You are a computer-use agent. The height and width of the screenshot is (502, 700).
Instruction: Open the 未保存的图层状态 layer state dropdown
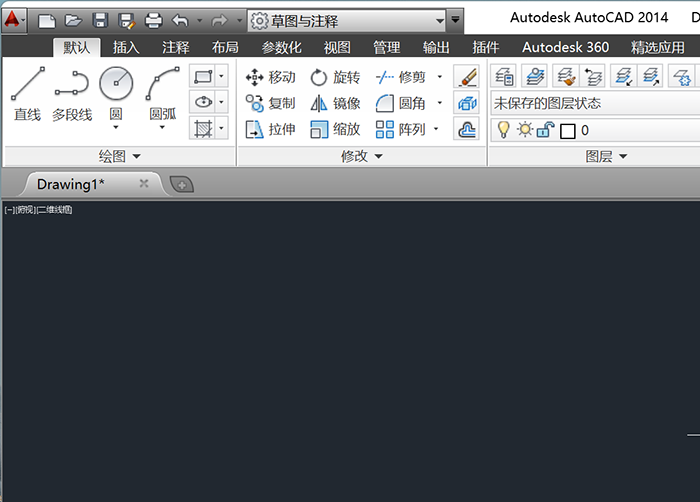click(x=596, y=104)
